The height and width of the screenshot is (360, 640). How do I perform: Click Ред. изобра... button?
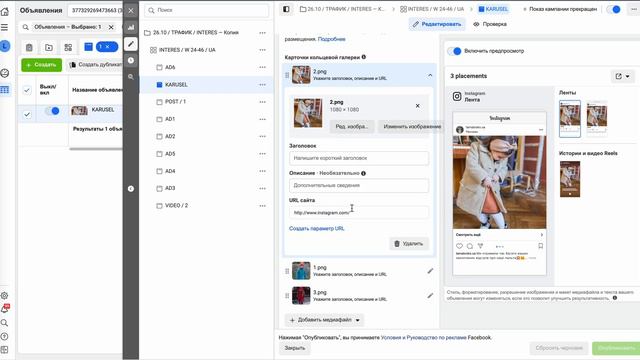point(351,127)
